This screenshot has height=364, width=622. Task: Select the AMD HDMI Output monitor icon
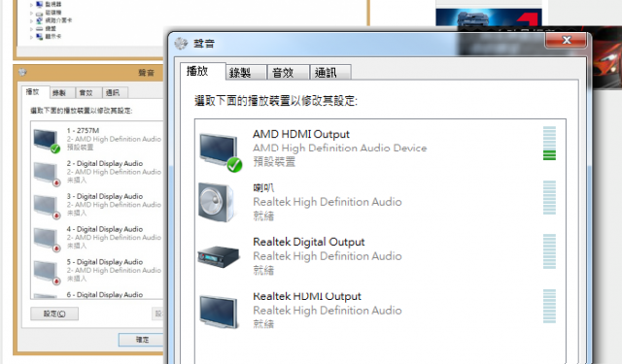221,151
